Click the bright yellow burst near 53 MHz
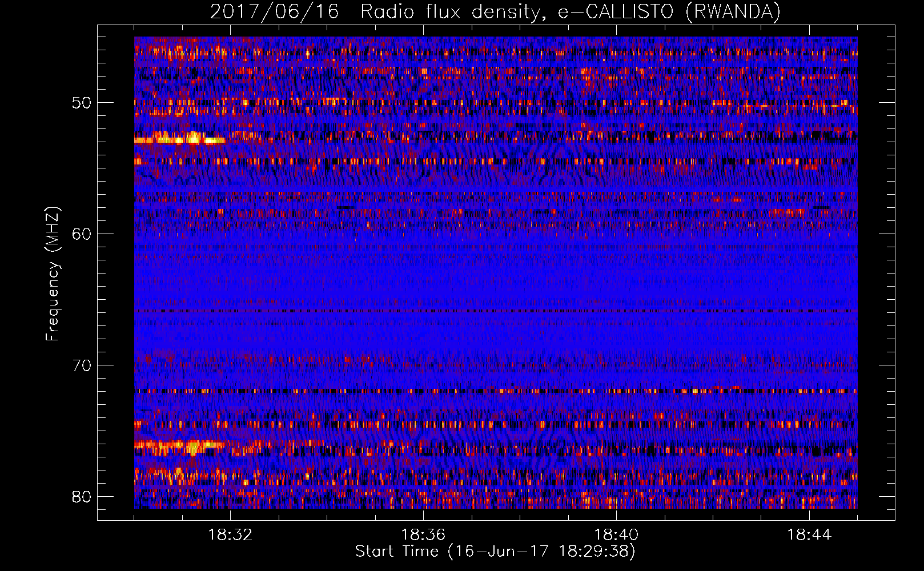This screenshot has height=571, width=924. click(179, 139)
